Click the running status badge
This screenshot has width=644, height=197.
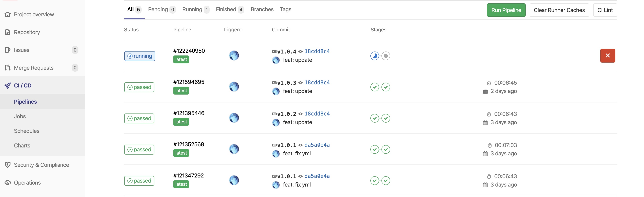pyautogui.click(x=139, y=56)
